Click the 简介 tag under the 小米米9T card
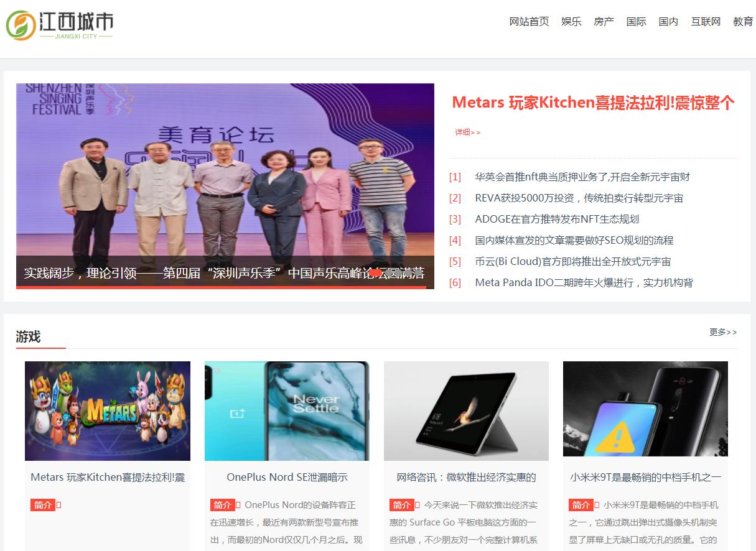Viewport: 756px width, 551px height. pyautogui.click(x=581, y=505)
